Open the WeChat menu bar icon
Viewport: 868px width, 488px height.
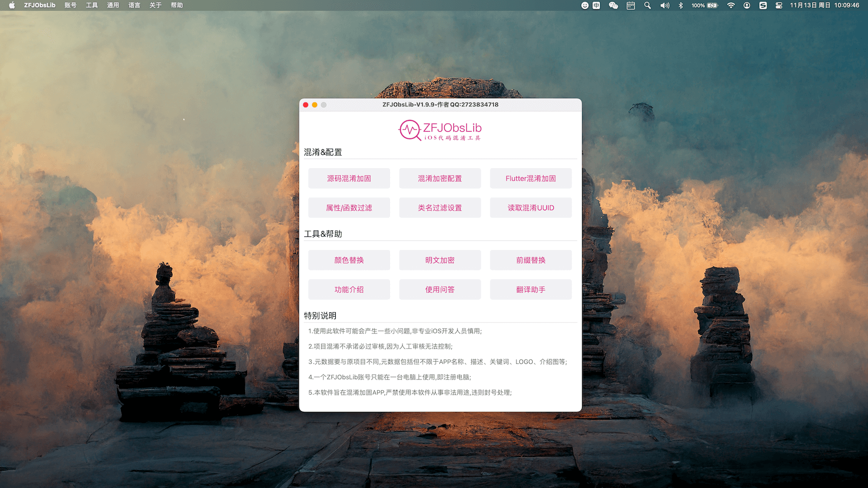pos(613,5)
